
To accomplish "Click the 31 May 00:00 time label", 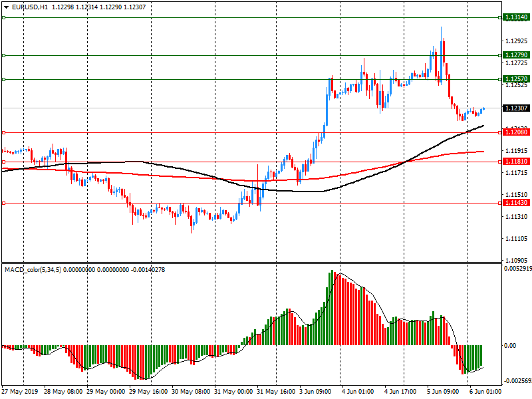I will pos(233,392).
